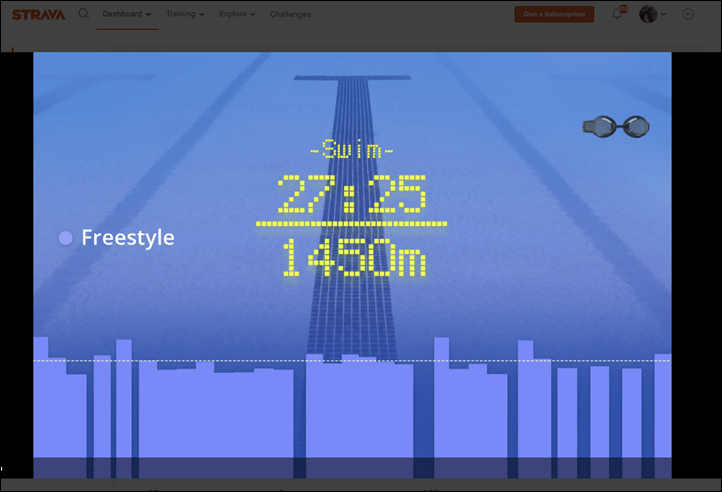
Task: Click the -Swim- title text
Action: point(352,149)
